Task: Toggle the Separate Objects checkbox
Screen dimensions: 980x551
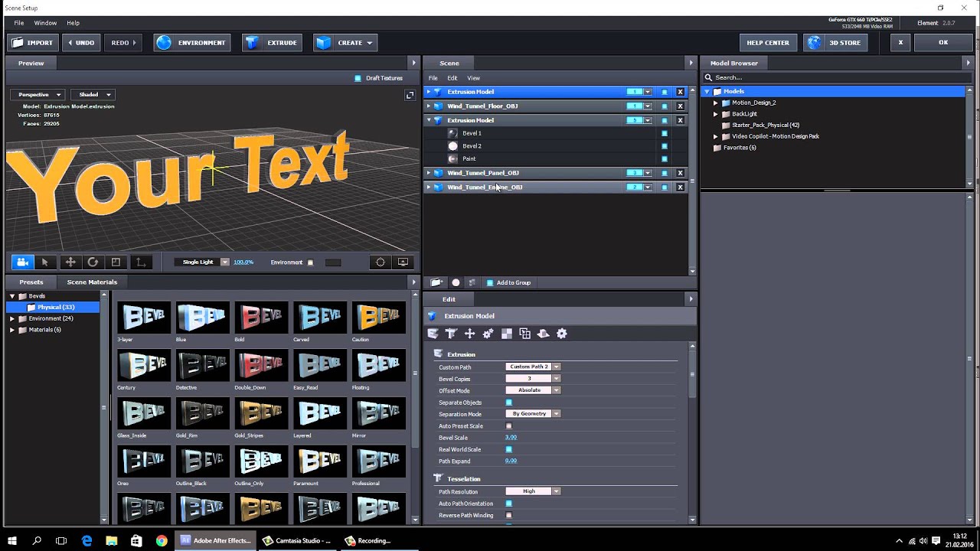Action: pyautogui.click(x=508, y=403)
